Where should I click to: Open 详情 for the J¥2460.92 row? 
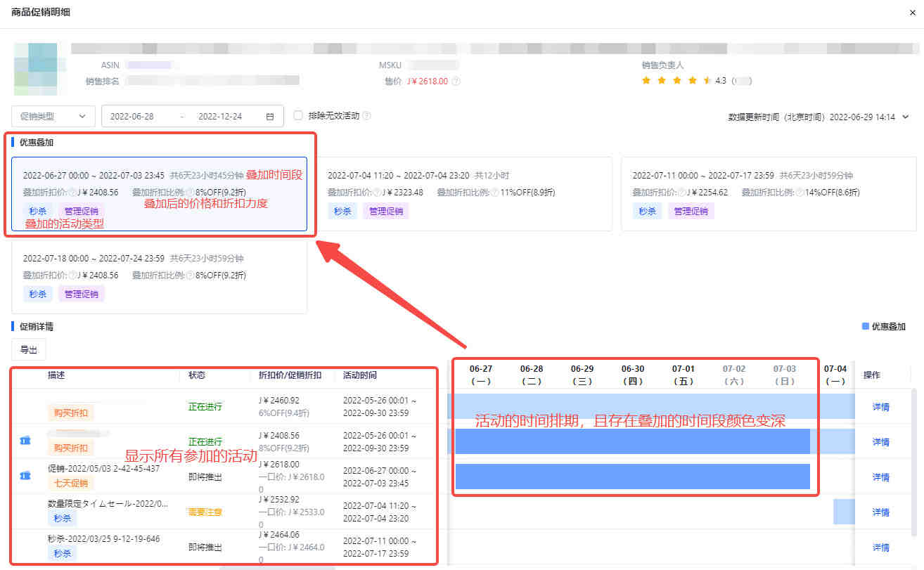click(881, 407)
